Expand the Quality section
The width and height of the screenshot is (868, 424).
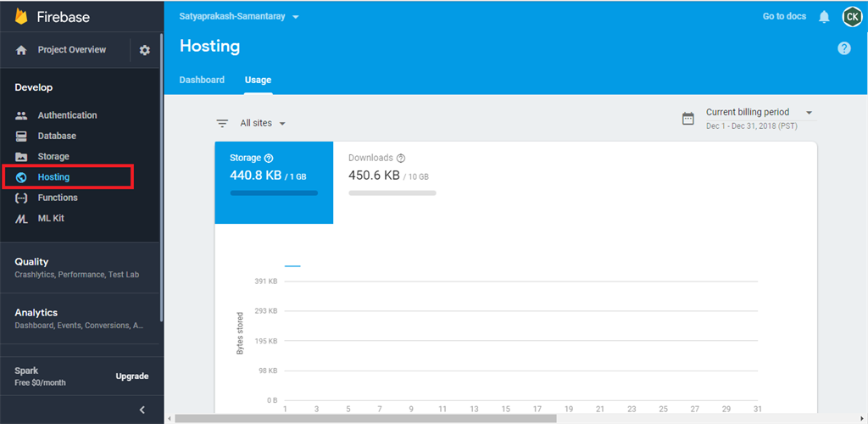[81, 267]
